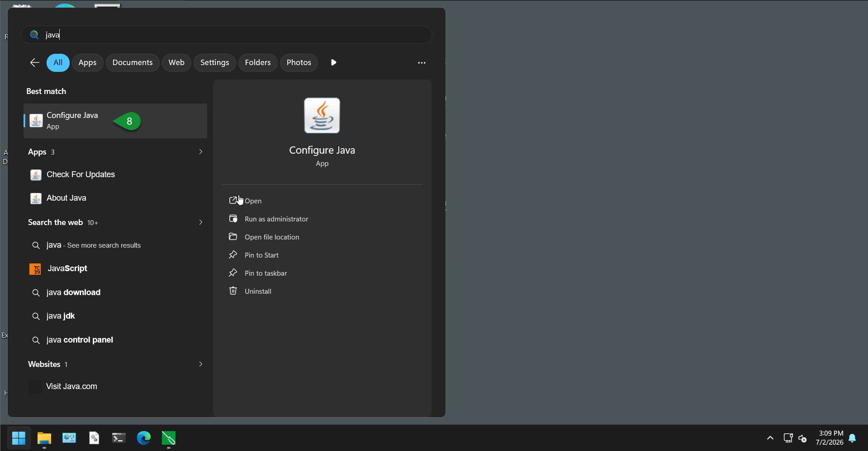Screen dimensions: 868x451
Task: Click the Java icon beside About Java
Action: (x=36, y=198)
